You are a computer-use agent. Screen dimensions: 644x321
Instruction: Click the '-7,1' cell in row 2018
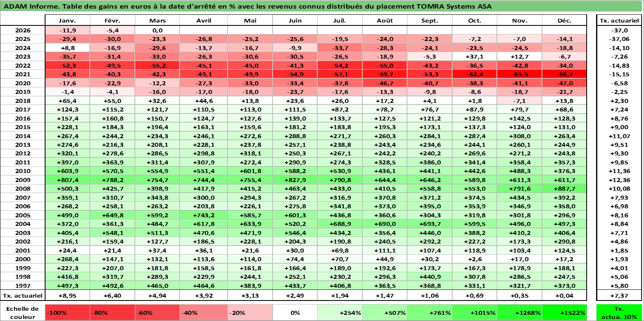point(519,101)
